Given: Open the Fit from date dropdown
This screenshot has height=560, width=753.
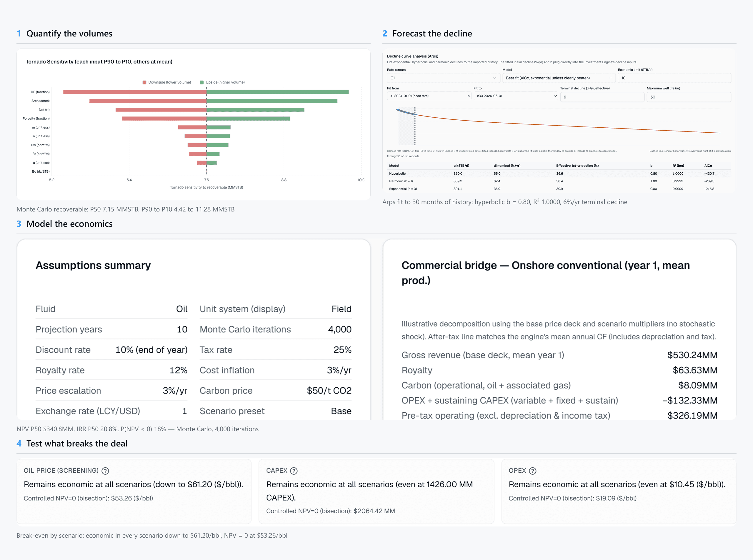Looking at the screenshot, I should point(429,96).
